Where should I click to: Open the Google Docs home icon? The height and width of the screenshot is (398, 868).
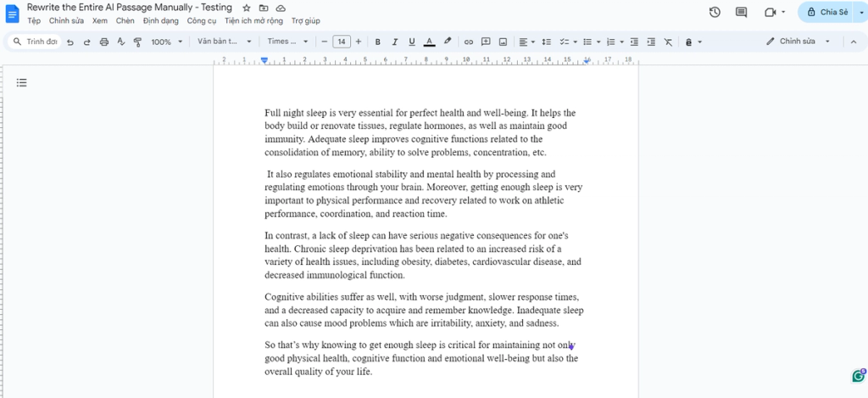pyautogui.click(x=12, y=14)
